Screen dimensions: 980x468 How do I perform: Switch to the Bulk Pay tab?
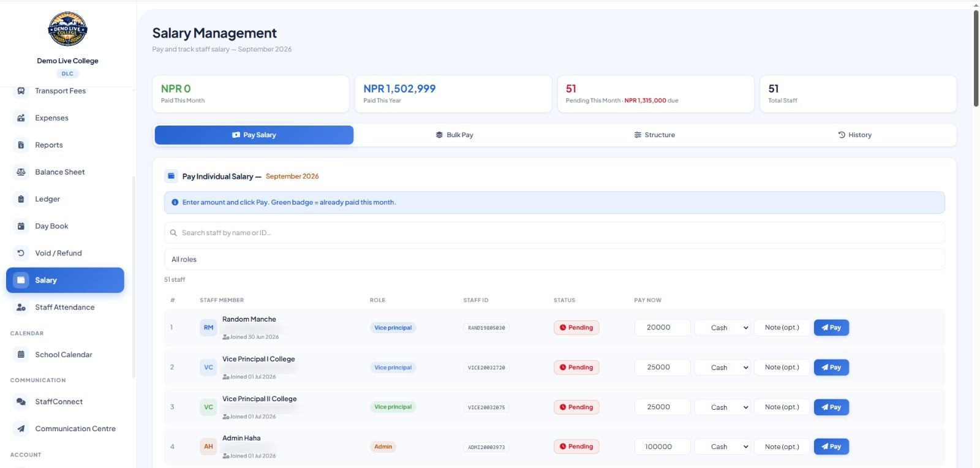tap(454, 135)
